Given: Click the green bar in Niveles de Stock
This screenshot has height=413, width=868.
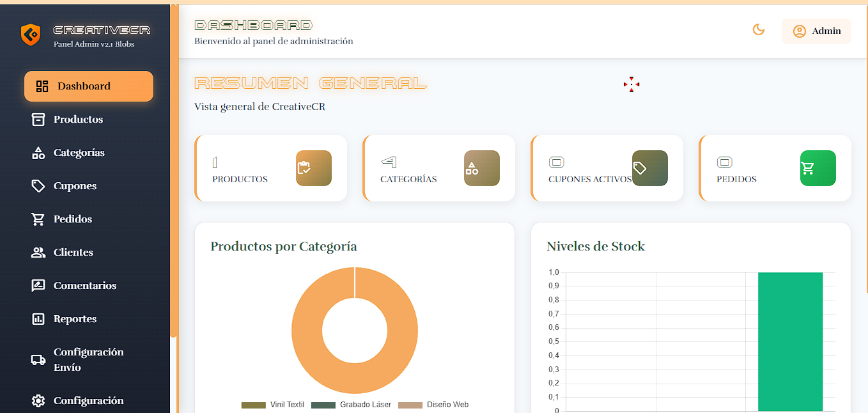Looking at the screenshot, I should (790, 341).
